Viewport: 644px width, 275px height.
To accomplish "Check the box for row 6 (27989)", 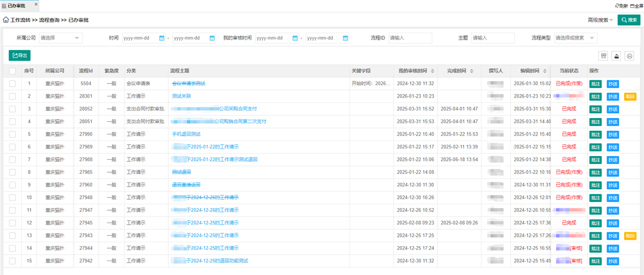I will tap(12, 147).
